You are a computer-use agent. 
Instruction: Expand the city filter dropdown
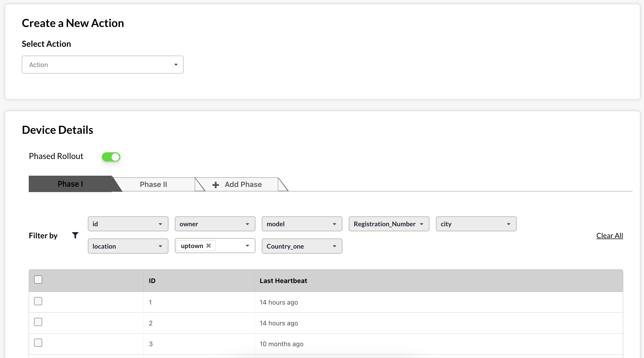point(476,224)
